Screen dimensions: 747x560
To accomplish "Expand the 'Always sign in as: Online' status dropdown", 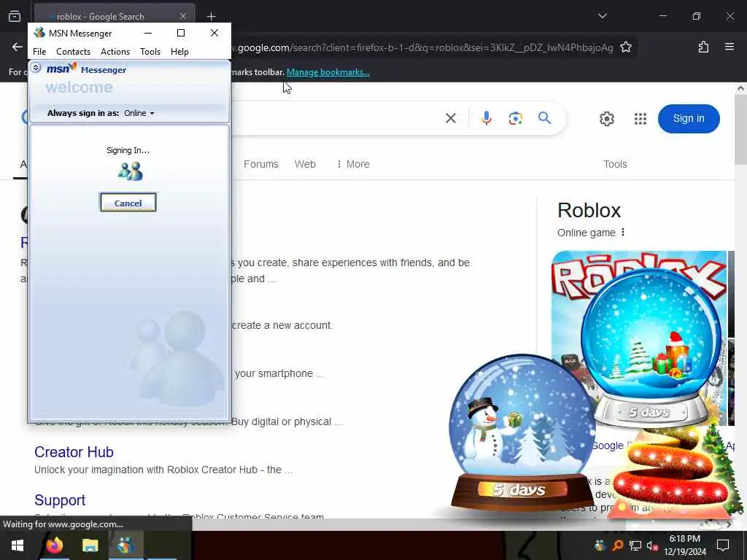I will click(139, 113).
